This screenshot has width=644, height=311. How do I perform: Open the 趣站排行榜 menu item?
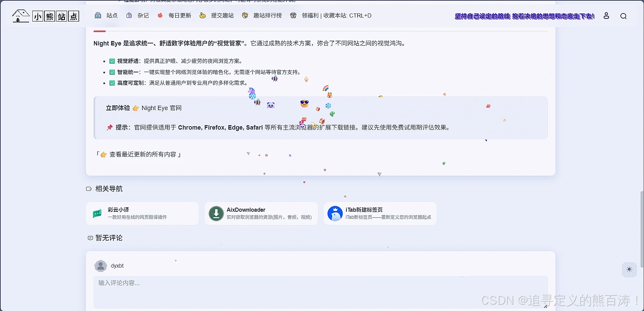click(x=267, y=15)
